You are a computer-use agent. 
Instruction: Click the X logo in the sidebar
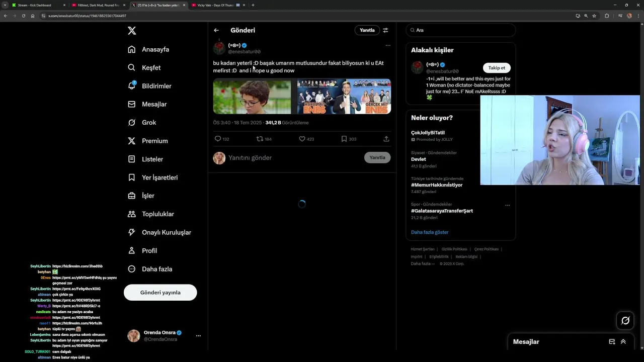tap(132, 31)
